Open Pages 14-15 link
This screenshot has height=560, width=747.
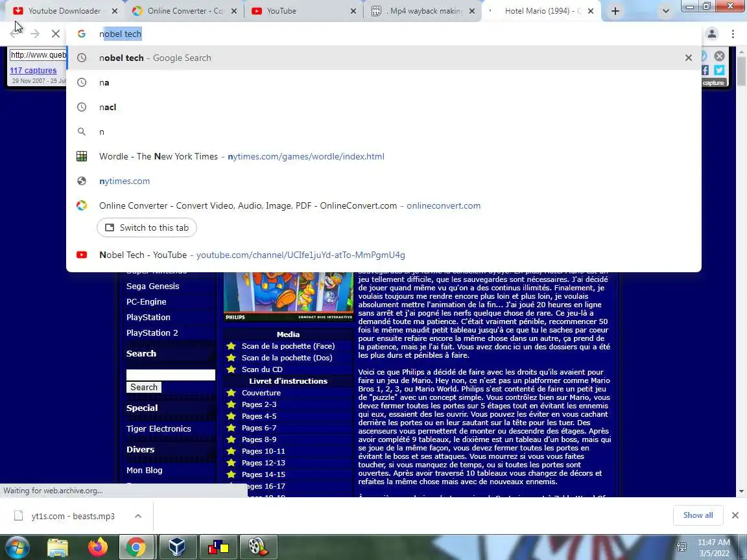coord(263,474)
